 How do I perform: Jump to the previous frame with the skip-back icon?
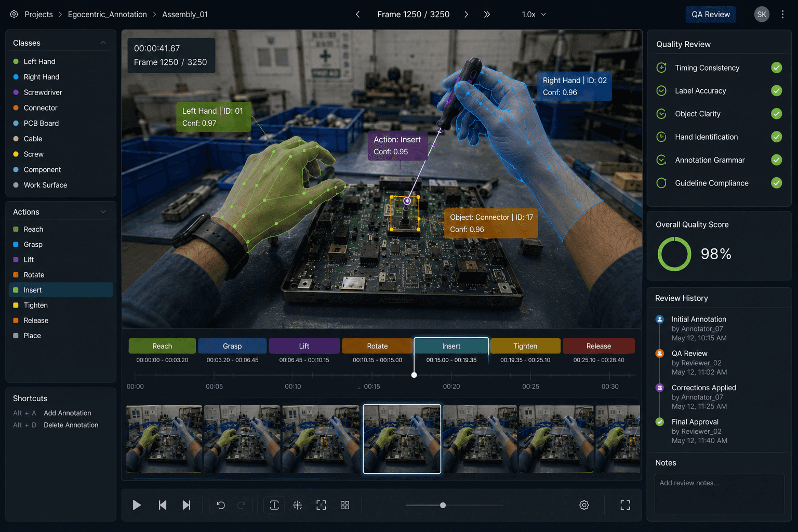tap(163, 505)
